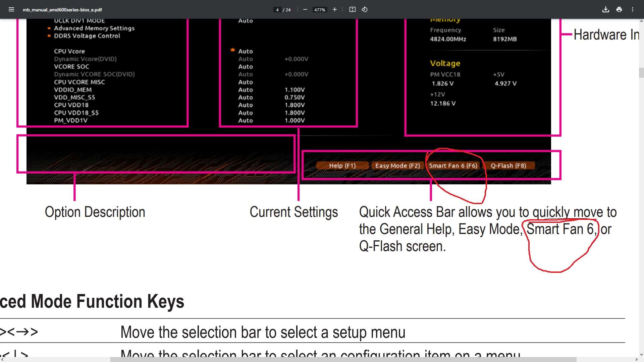Click the Help (F1) button in the BIOS image
Screen dimensions: 644x362
click(342, 166)
